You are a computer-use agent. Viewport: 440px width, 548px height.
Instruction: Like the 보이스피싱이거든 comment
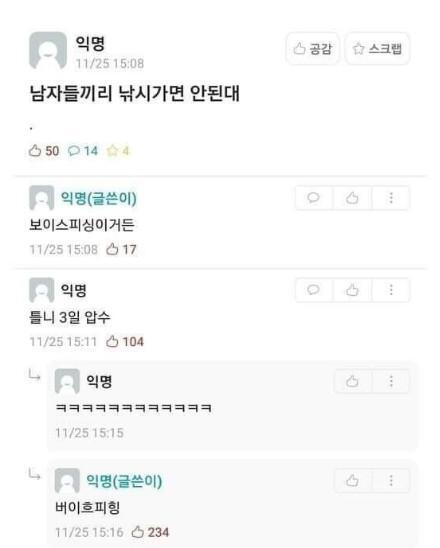[352, 198]
